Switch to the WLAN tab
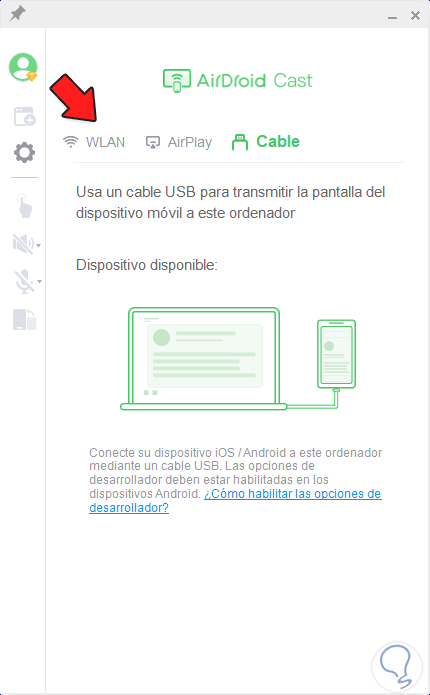Screen dimensions: 430x695 click(x=94, y=142)
